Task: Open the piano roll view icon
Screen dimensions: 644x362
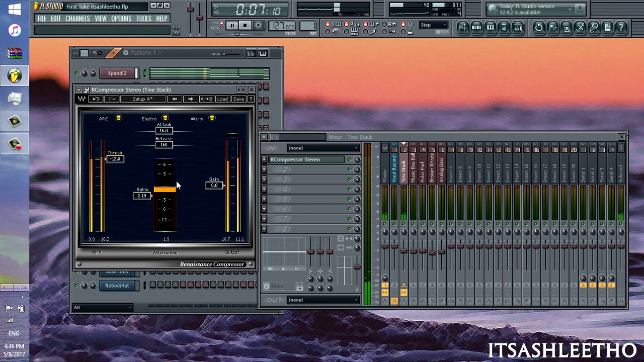Action: 490,28
